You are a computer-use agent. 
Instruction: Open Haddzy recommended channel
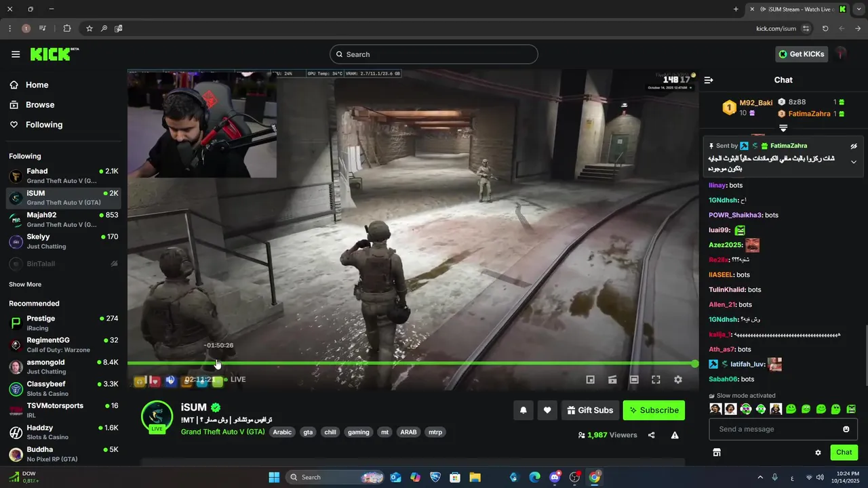point(64,432)
